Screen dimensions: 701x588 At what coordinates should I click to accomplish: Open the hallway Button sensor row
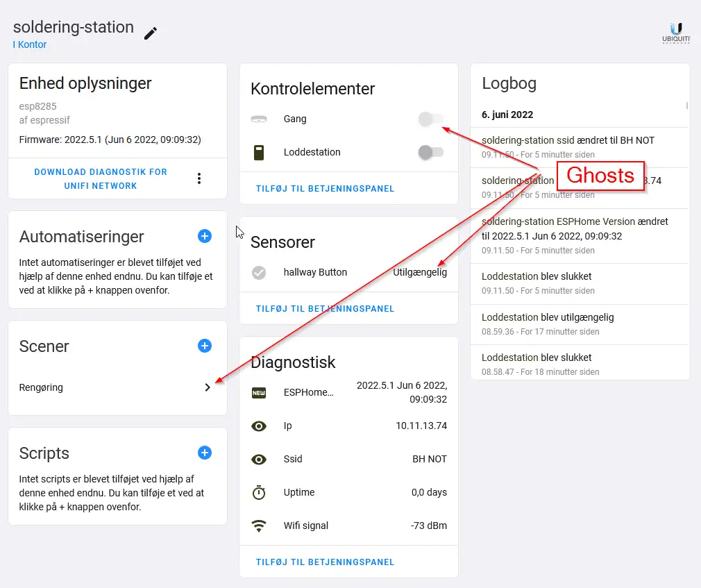pos(348,272)
